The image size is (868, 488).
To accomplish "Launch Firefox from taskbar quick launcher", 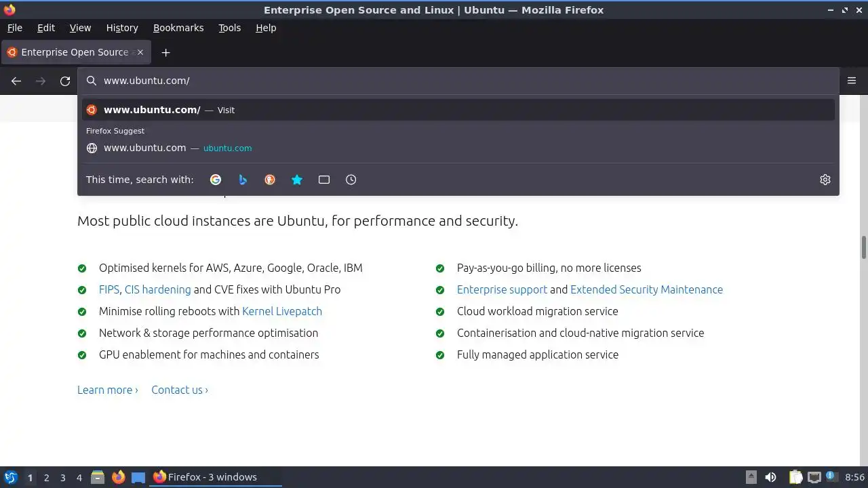I will [x=118, y=477].
